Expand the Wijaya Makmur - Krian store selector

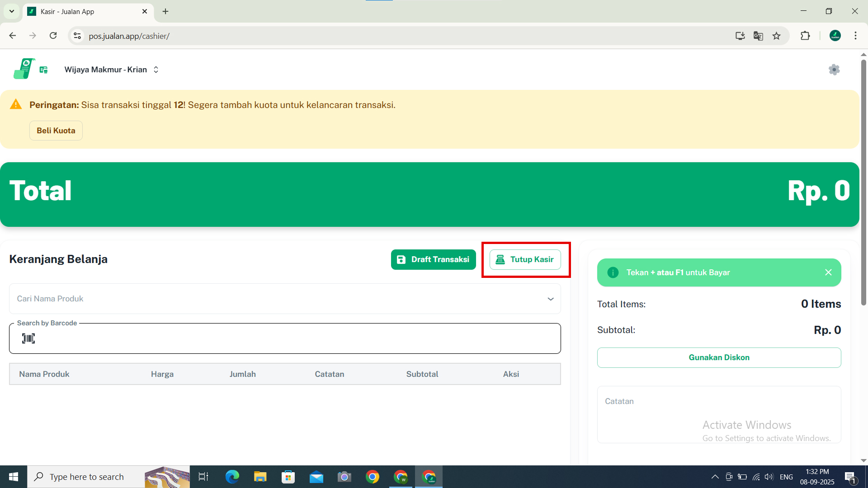click(x=112, y=70)
